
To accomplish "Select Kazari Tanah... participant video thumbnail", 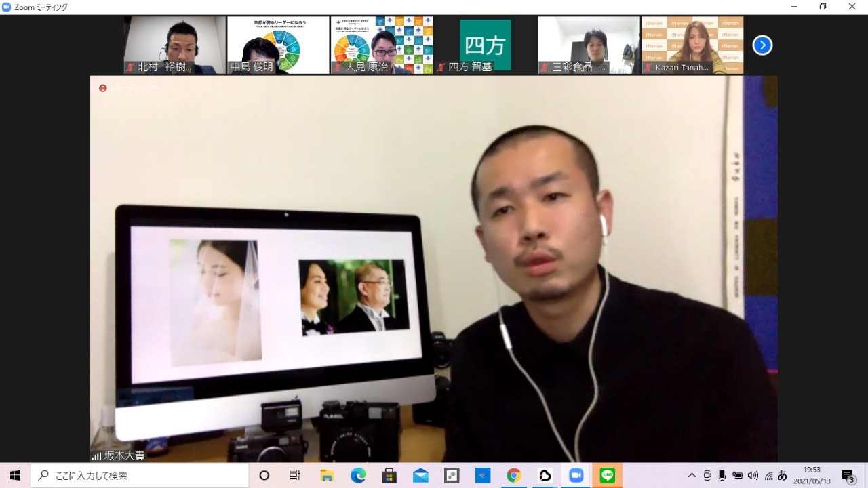I will pos(692,45).
